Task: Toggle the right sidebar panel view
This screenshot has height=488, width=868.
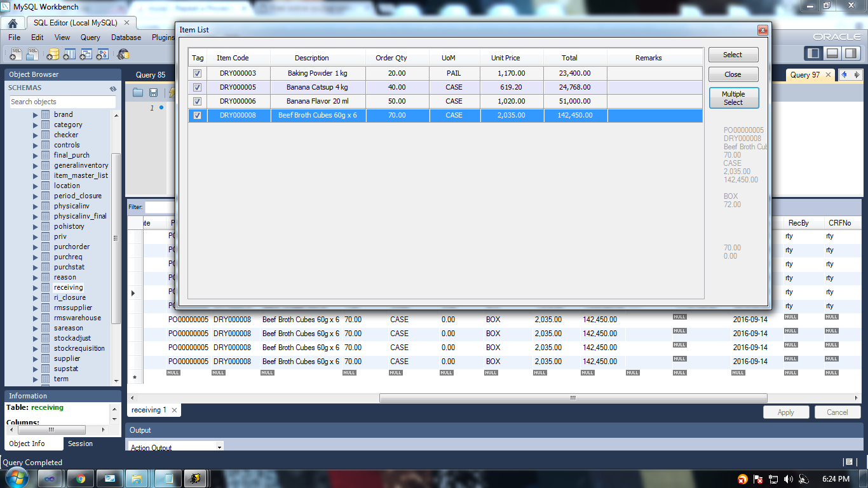Action: (850, 53)
